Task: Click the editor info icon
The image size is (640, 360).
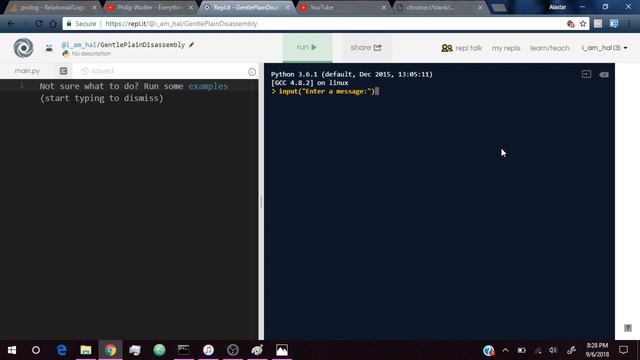Action: coord(252,72)
